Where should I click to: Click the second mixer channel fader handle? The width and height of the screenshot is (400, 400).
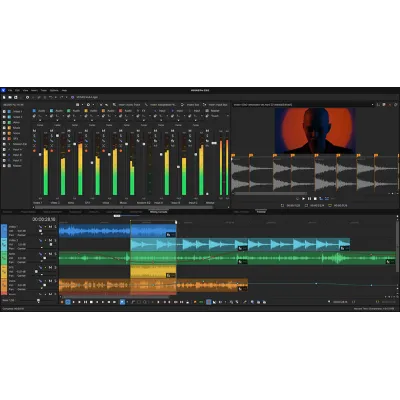[57, 136]
